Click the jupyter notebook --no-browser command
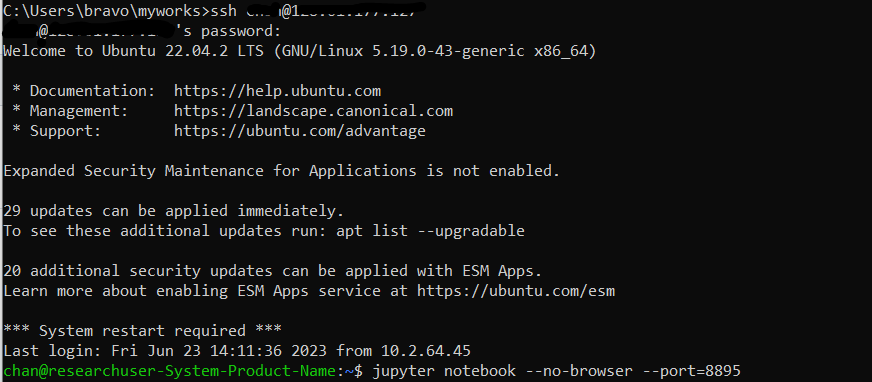Viewport: 872px width, 382px height. coord(503,370)
